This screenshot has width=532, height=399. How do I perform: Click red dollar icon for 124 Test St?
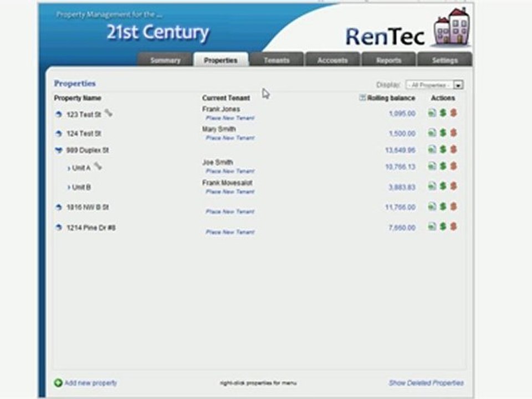coord(454,132)
